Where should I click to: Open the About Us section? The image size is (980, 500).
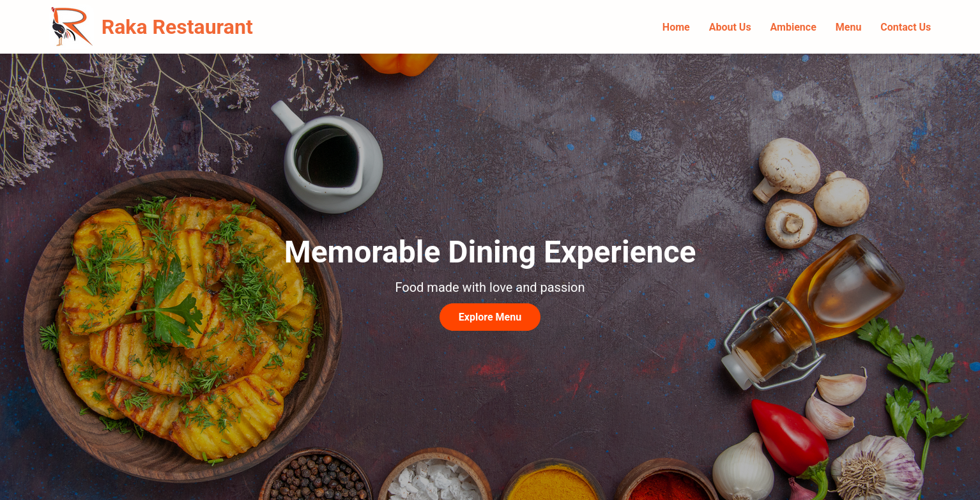730,27
